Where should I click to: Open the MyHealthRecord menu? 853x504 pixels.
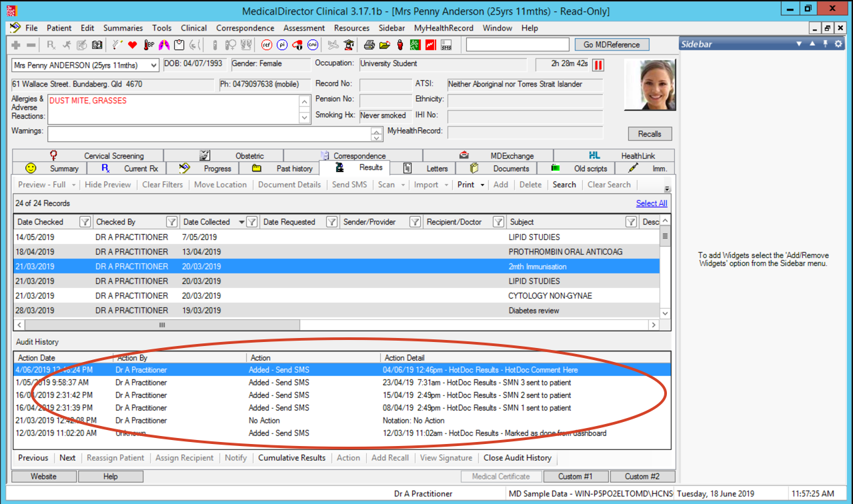click(x=444, y=28)
